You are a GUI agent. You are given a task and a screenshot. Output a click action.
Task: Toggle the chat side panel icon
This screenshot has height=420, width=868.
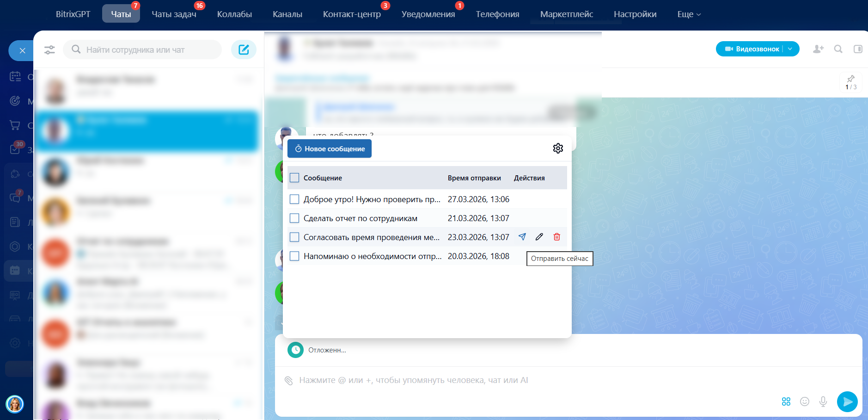click(x=858, y=49)
